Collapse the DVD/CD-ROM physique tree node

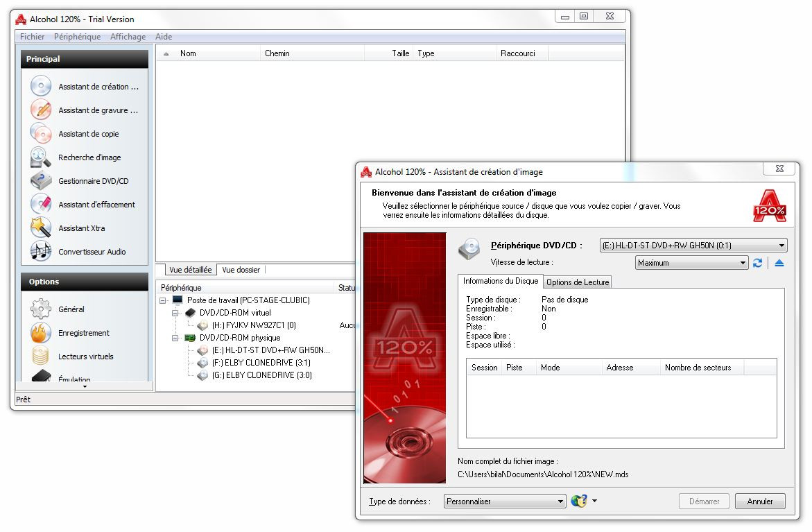(176, 338)
